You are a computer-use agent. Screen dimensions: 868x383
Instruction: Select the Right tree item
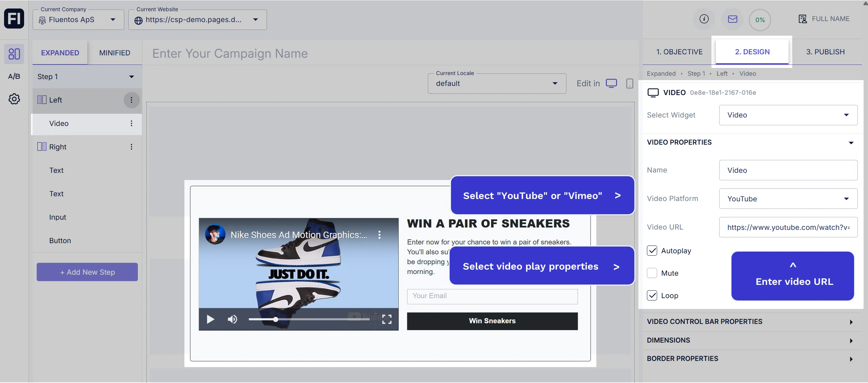87,147
